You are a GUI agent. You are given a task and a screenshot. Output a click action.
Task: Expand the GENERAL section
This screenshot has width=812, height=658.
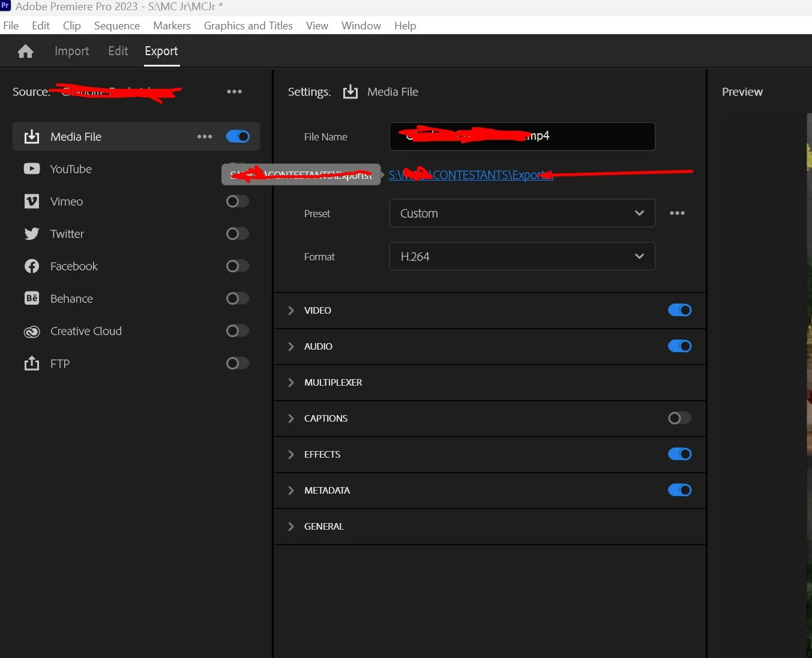pos(291,527)
